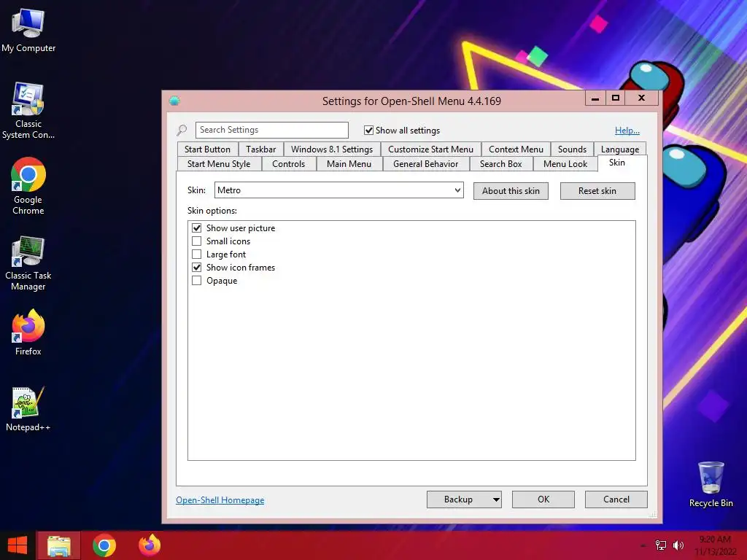Click About this skin button
Viewport: 747px width, 560px height.
pyautogui.click(x=511, y=191)
